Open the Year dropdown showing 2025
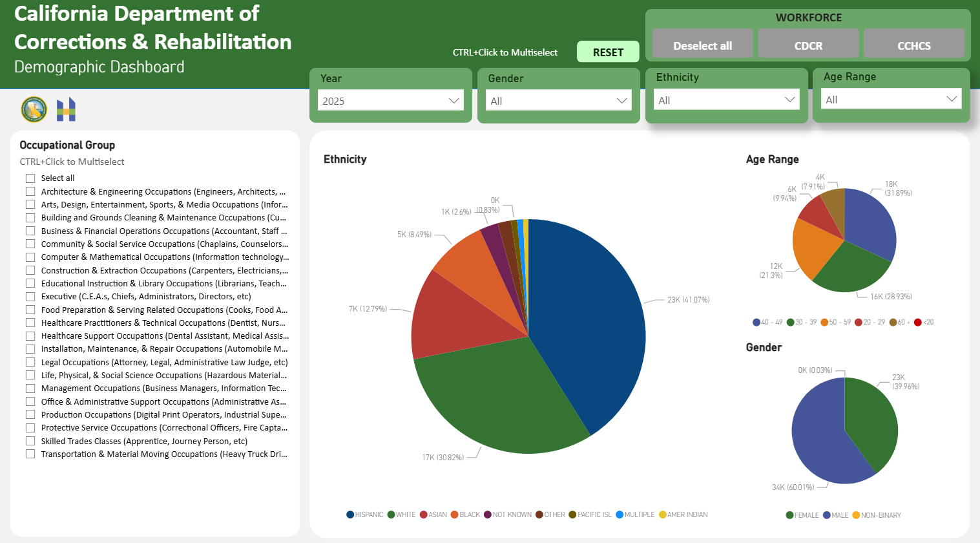This screenshot has width=980, height=543. point(390,101)
